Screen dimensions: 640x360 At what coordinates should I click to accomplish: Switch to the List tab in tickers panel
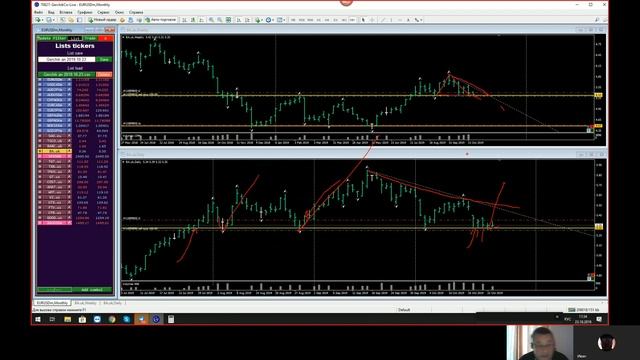[x=75, y=38]
